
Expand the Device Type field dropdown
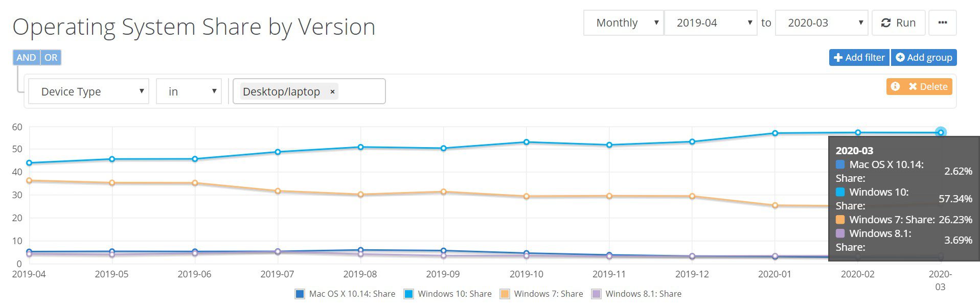[88, 91]
